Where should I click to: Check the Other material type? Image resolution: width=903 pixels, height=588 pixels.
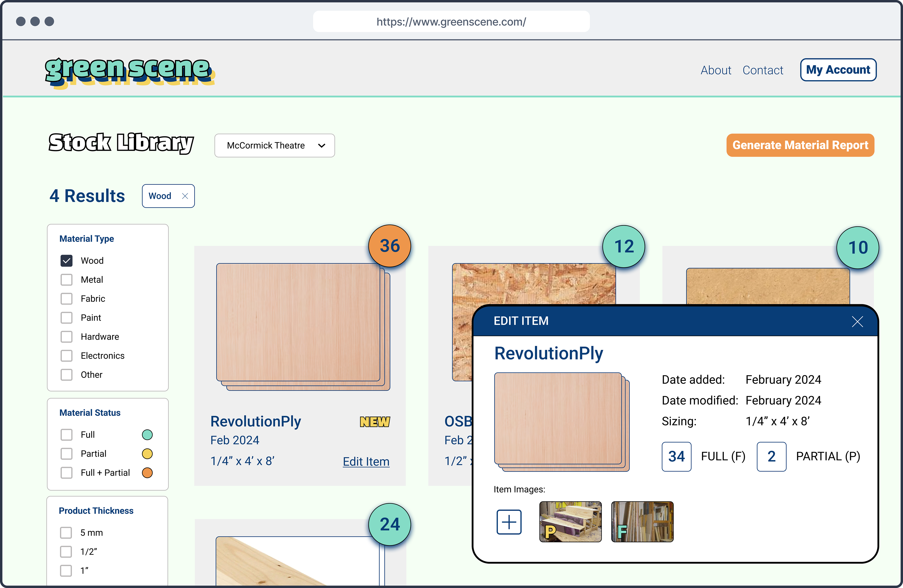point(66,375)
